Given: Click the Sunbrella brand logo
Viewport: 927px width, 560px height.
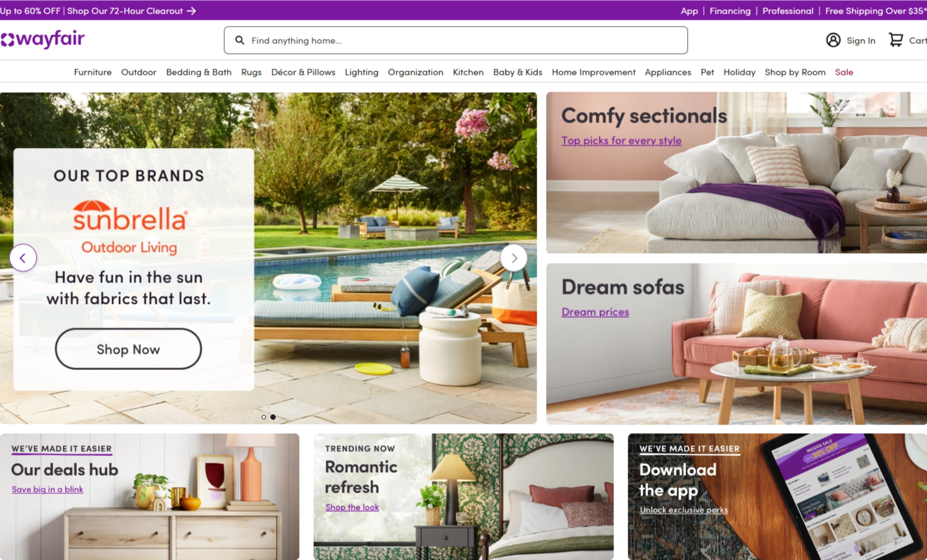Looking at the screenshot, I should (130, 216).
